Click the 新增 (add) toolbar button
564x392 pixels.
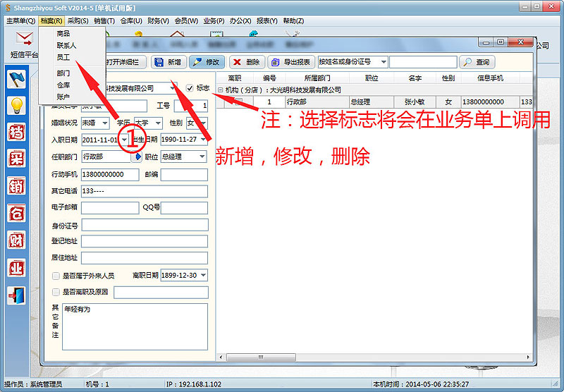coord(168,62)
